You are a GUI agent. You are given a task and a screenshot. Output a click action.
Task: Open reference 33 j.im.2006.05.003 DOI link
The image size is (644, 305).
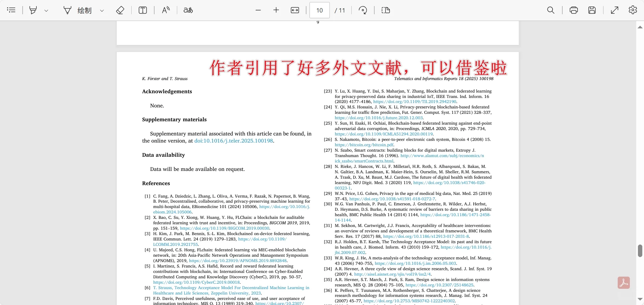click(415, 263)
